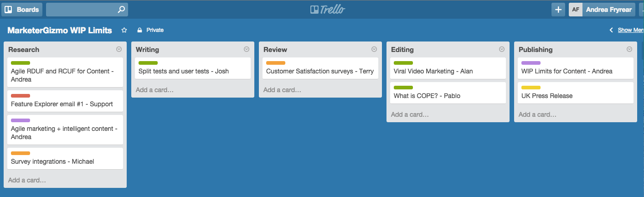Open the Boards menu button
Viewport: 644px width, 197px height.
click(22, 9)
